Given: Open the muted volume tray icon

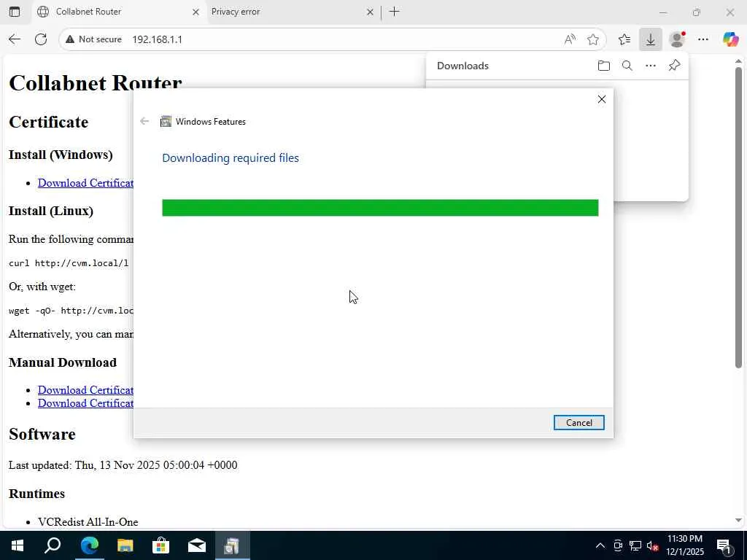Looking at the screenshot, I should coord(653,545).
